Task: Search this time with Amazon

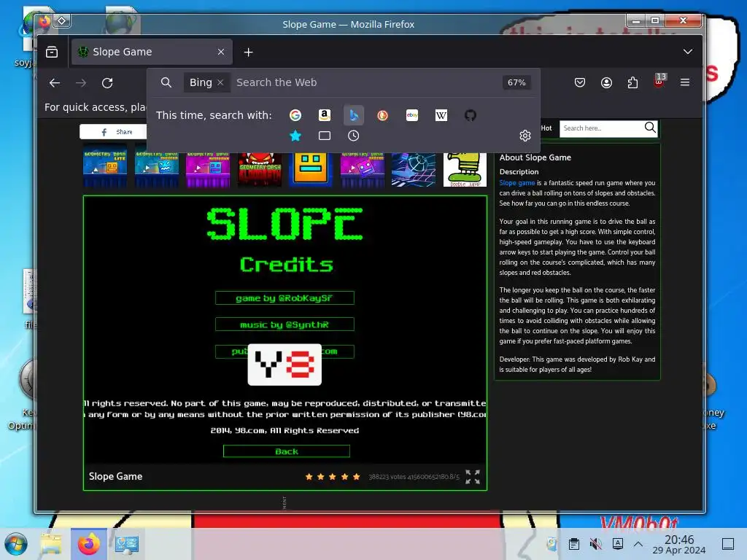Action: (x=325, y=115)
